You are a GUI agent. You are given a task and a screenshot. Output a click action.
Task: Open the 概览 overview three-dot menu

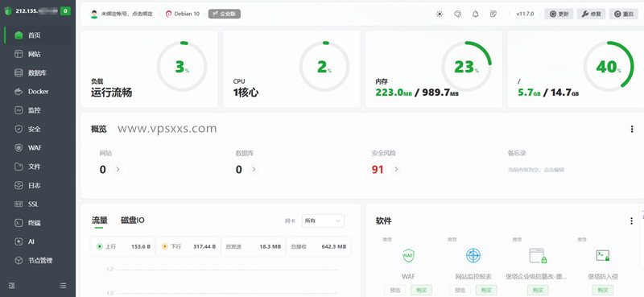(632, 129)
